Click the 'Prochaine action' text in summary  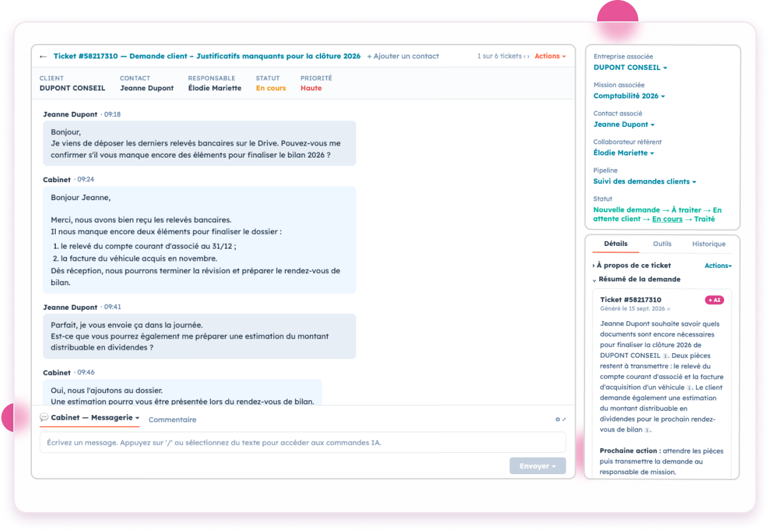tap(628, 451)
